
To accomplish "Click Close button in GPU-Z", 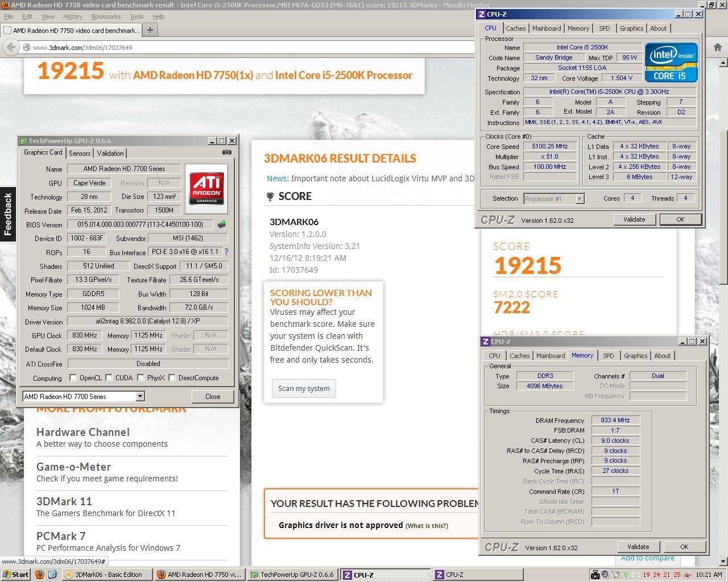I will click(213, 397).
